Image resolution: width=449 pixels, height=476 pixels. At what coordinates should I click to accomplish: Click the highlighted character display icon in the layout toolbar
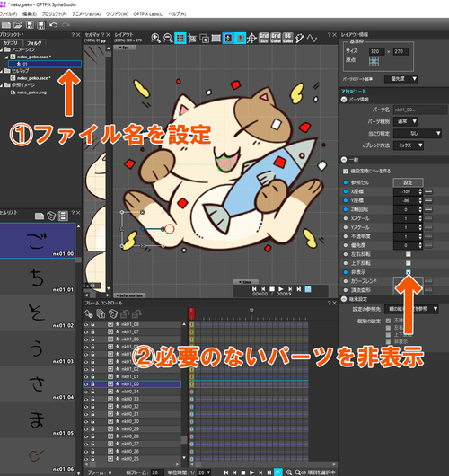click(228, 38)
